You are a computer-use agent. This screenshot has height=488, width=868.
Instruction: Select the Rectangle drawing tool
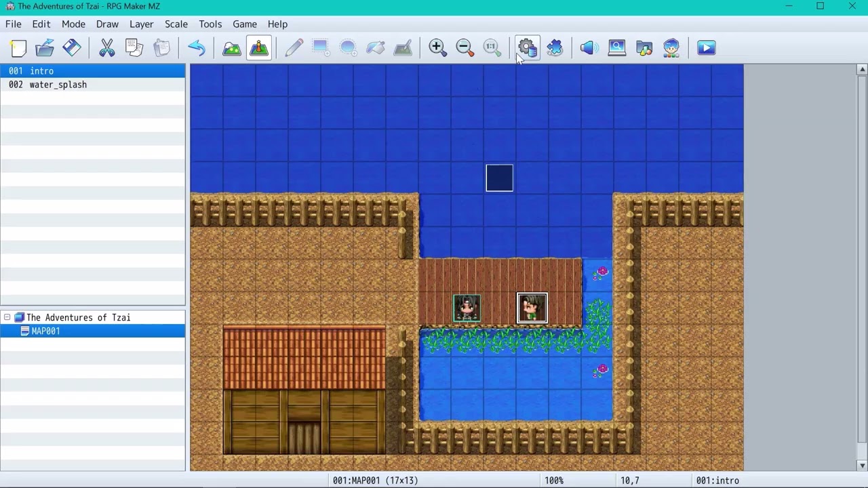click(x=321, y=48)
